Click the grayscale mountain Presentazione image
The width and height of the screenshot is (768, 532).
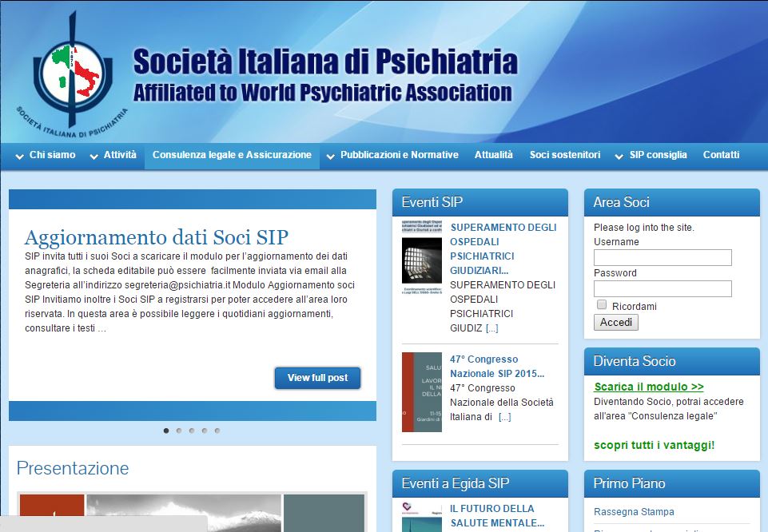point(184,513)
